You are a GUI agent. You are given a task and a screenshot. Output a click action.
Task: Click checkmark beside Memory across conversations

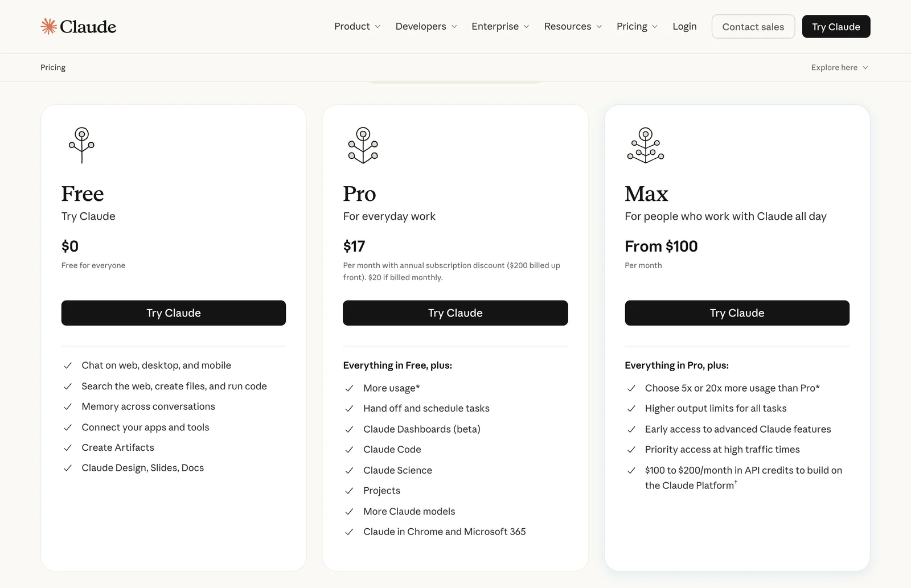click(68, 406)
